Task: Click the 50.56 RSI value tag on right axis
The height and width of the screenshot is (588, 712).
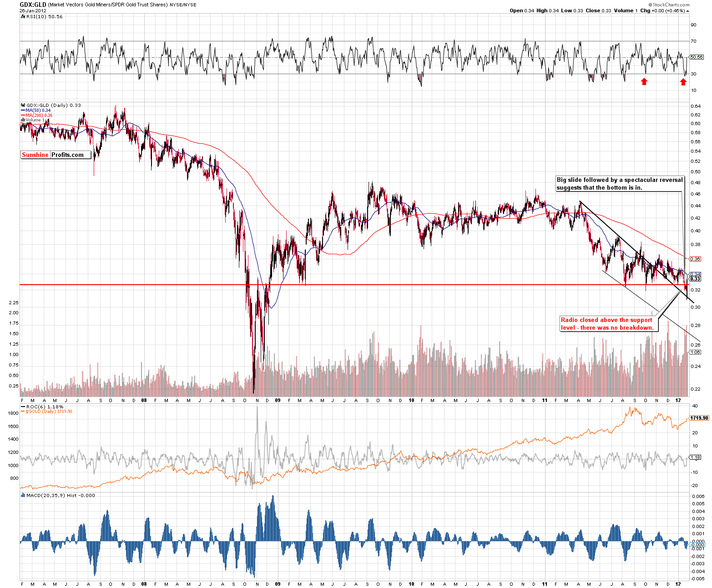Action: click(x=697, y=57)
